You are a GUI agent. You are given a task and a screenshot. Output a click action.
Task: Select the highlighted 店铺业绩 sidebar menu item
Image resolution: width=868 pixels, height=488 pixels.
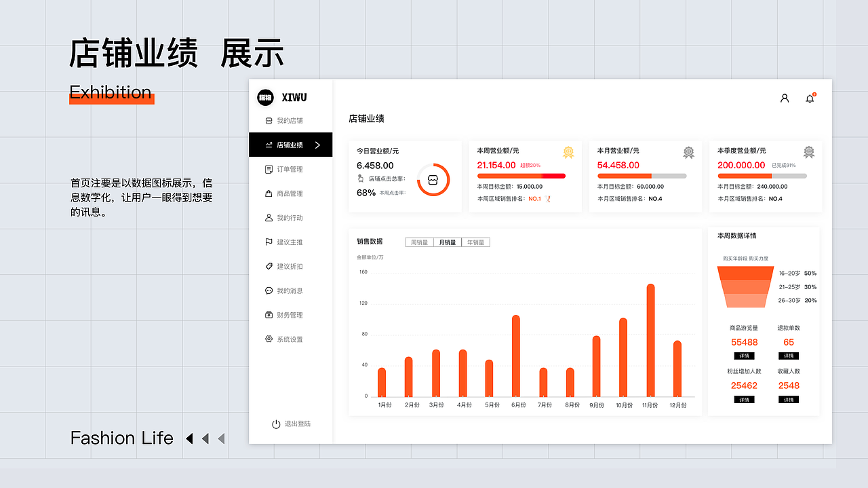[x=291, y=145]
